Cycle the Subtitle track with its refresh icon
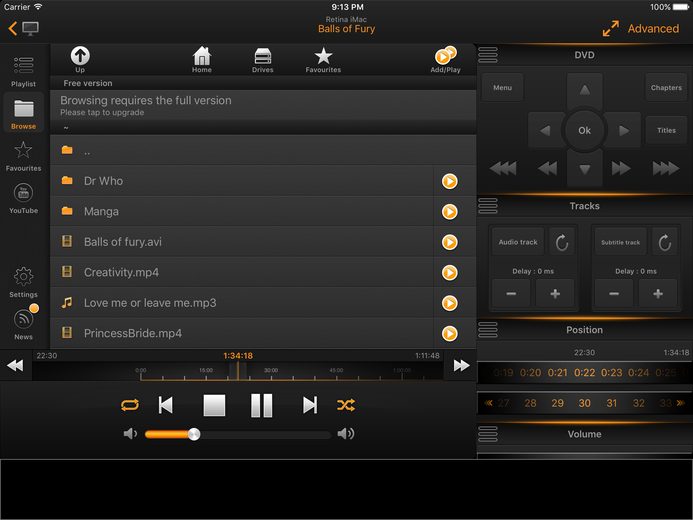693x520 pixels. pyautogui.click(x=665, y=242)
